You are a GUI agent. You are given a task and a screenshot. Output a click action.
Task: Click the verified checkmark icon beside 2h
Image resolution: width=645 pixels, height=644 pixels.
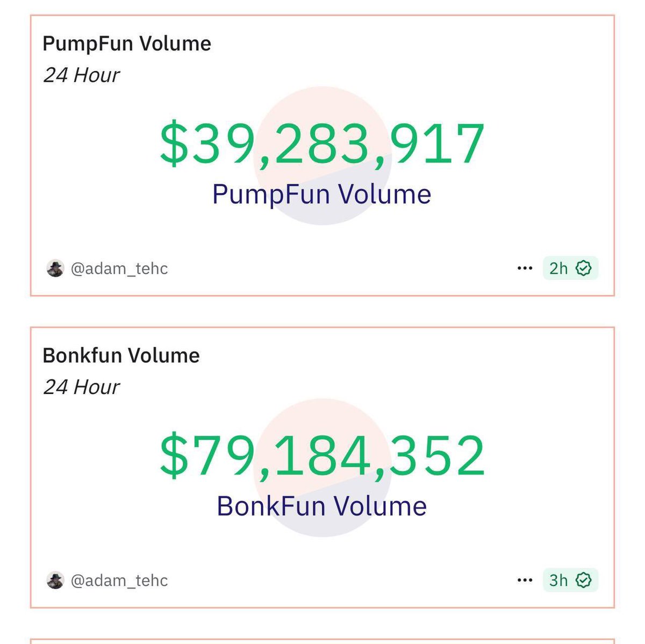pos(584,268)
